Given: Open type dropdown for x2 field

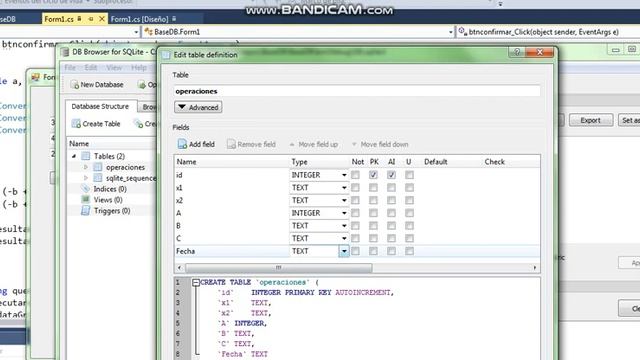Looking at the screenshot, I should 344,200.
